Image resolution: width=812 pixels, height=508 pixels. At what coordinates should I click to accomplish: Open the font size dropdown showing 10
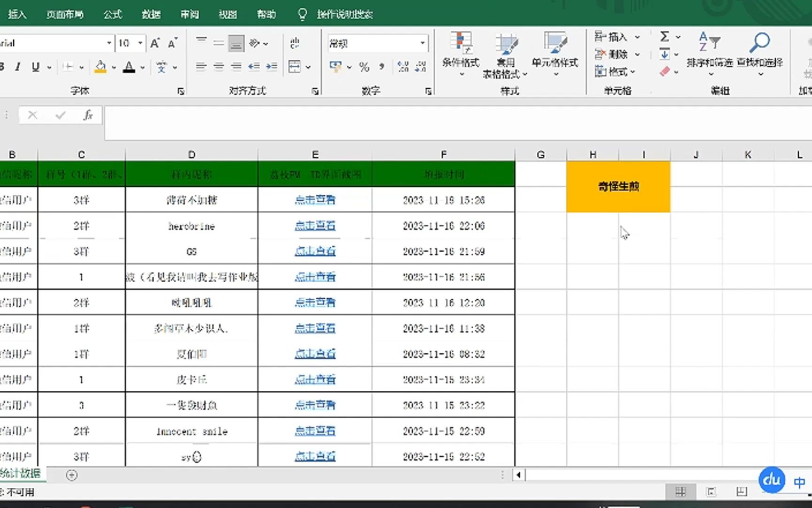click(140, 43)
